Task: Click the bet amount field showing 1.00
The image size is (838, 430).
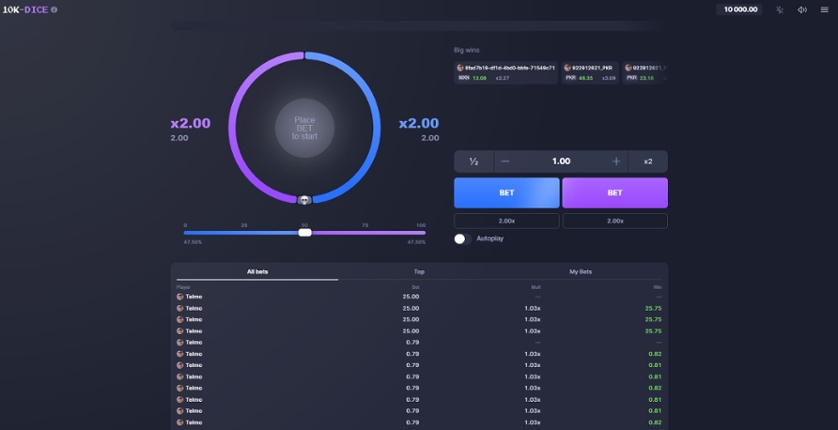Action: coord(561,161)
